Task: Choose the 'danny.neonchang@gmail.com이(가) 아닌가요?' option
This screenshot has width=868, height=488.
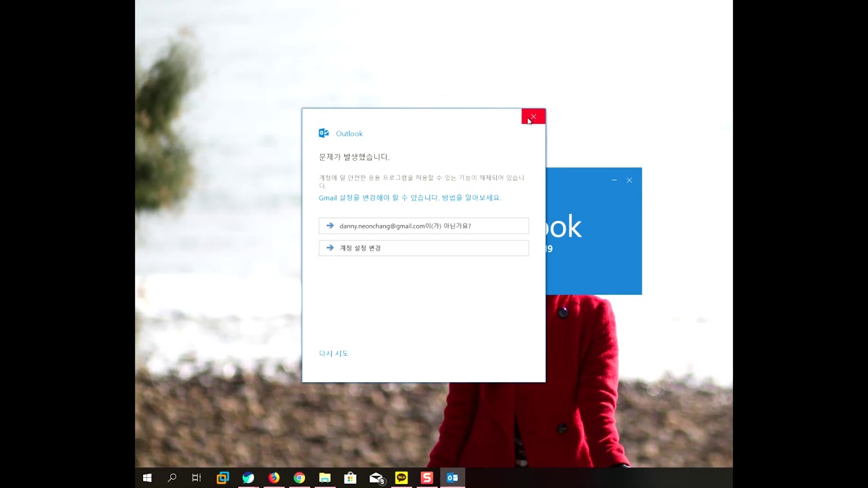Action: coord(424,226)
